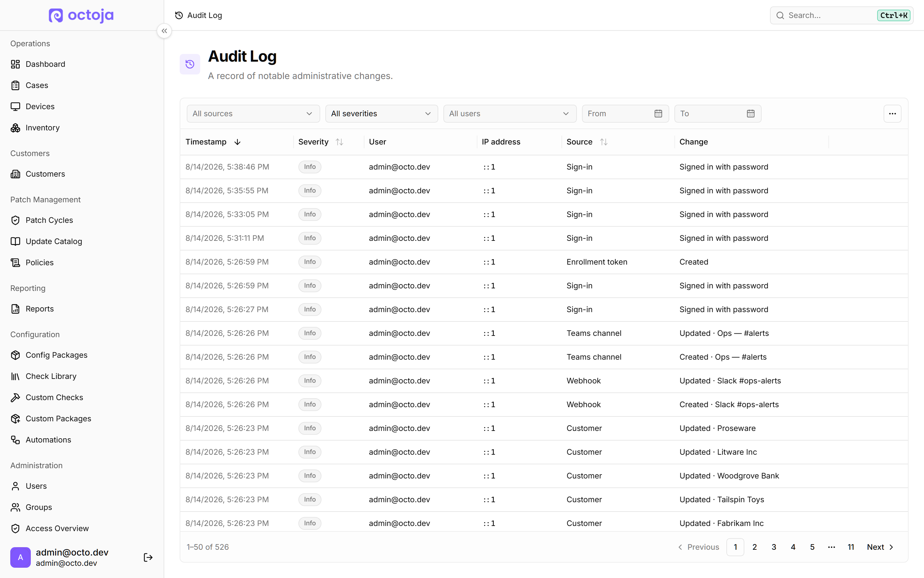This screenshot has height=578, width=924.
Task: Click 'Created · Slack #ops-alerts' entry
Action: [729, 405]
